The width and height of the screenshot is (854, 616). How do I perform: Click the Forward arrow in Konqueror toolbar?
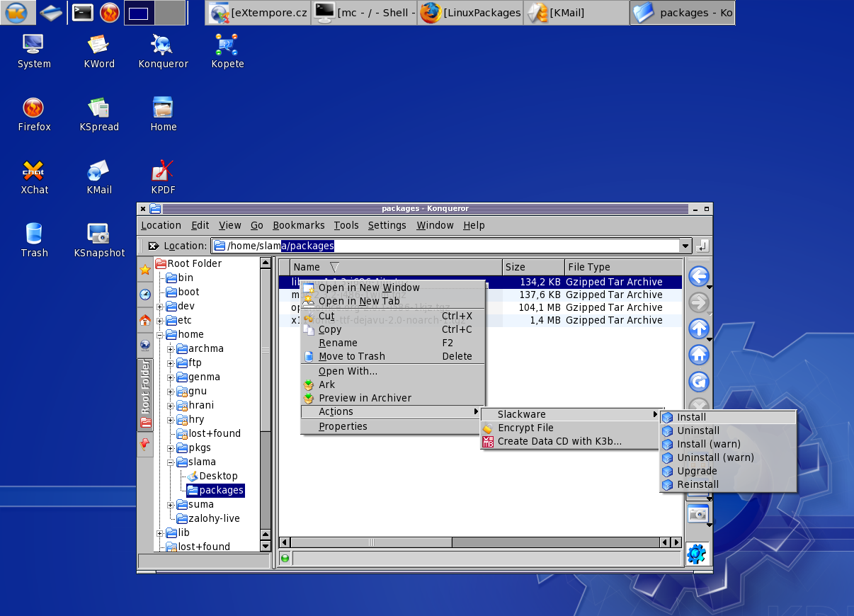698,303
